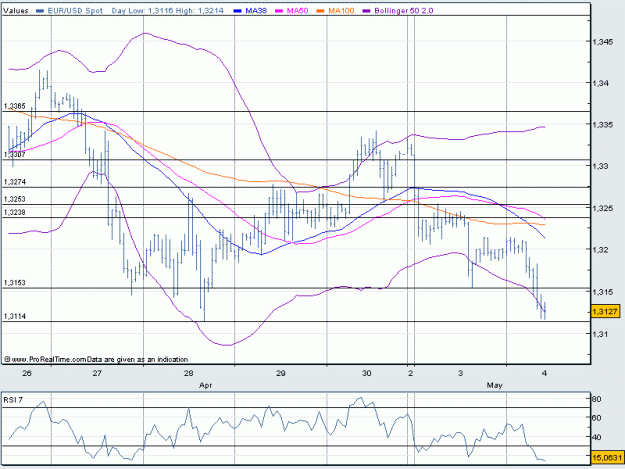Click the RSI axis label 40

(x=597, y=438)
